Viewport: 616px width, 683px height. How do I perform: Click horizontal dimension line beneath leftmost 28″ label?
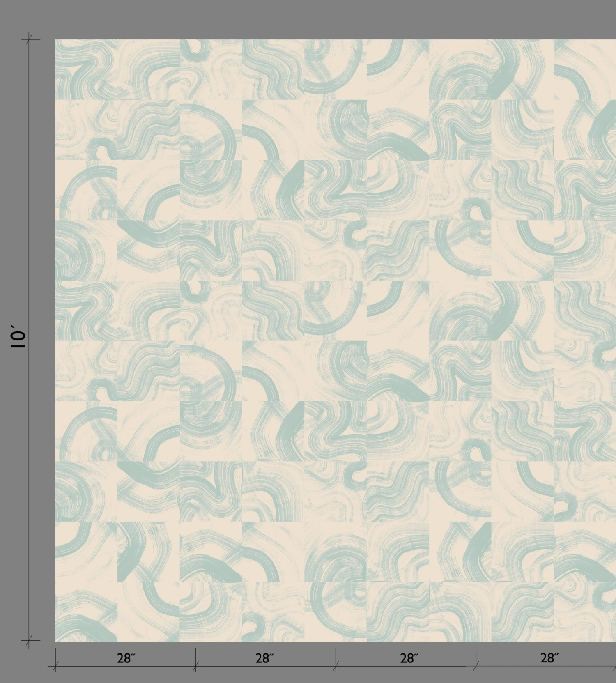click(126, 667)
